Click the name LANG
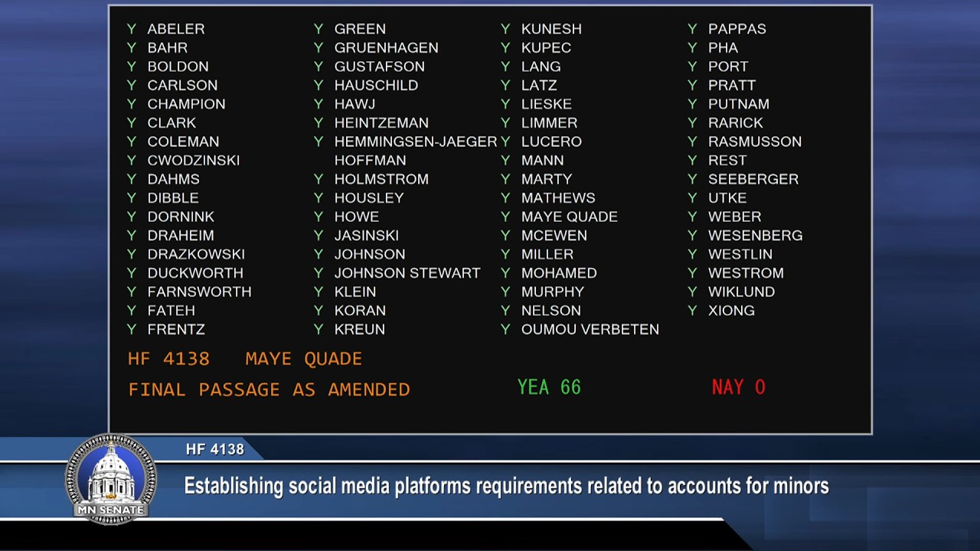Image resolution: width=980 pixels, height=551 pixels. 541,67
